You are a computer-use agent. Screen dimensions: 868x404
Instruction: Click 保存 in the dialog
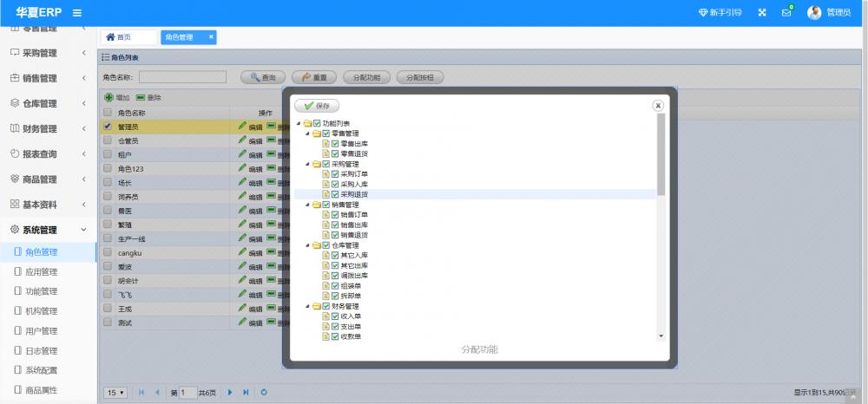tap(317, 106)
